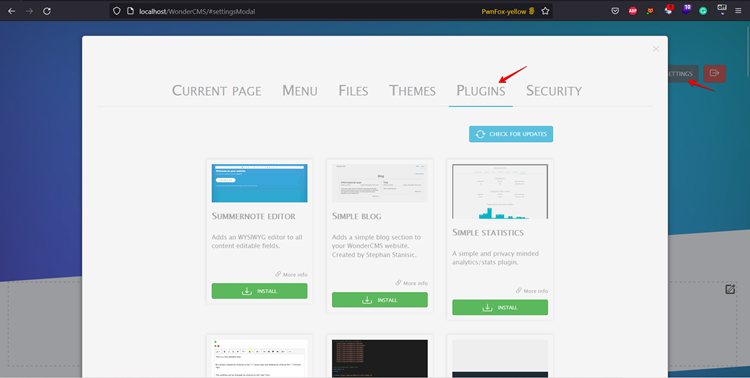Close the settings modal with X
Image resolution: width=750 pixels, height=378 pixels.
tap(656, 49)
